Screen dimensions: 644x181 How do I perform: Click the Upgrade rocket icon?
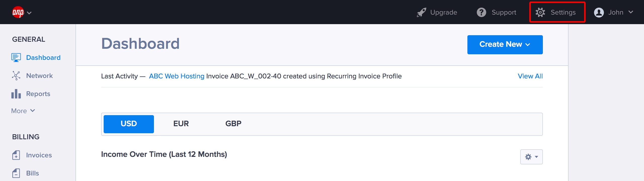click(421, 12)
